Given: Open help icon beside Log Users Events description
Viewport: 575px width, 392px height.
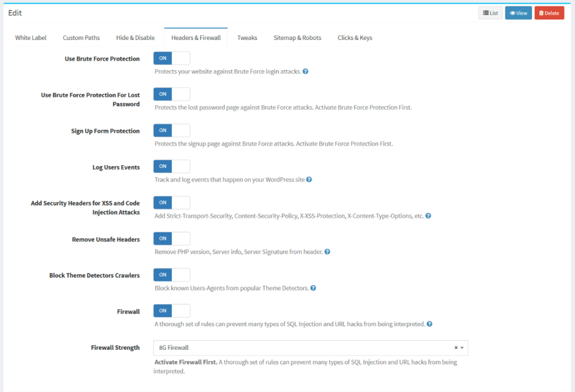Looking at the screenshot, I should coord(309,180).
